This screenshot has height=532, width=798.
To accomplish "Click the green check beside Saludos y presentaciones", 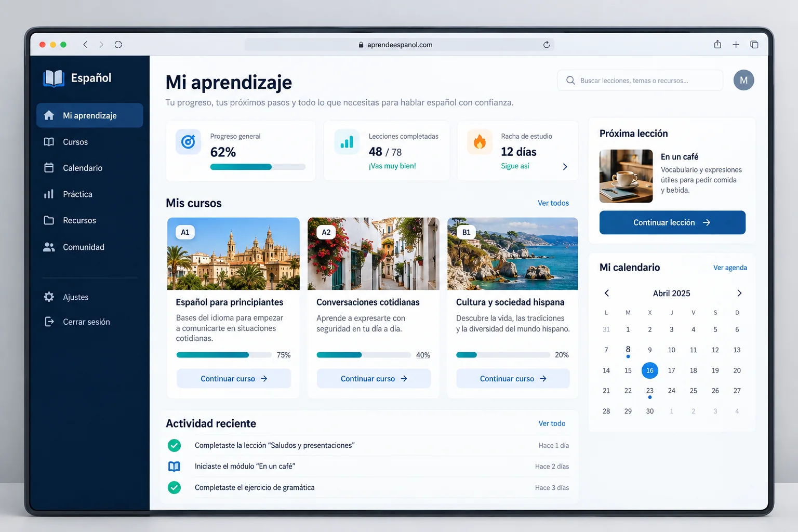I will [x=175, y=445].
